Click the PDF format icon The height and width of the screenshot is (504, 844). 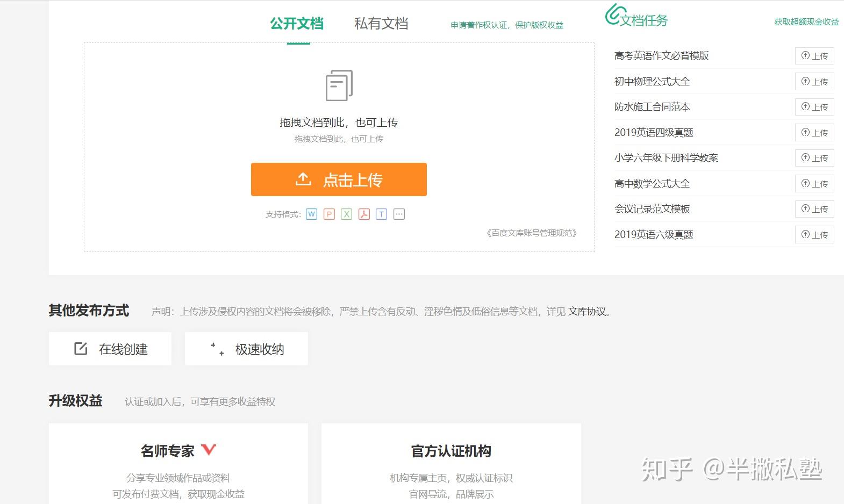pos(364,214)
